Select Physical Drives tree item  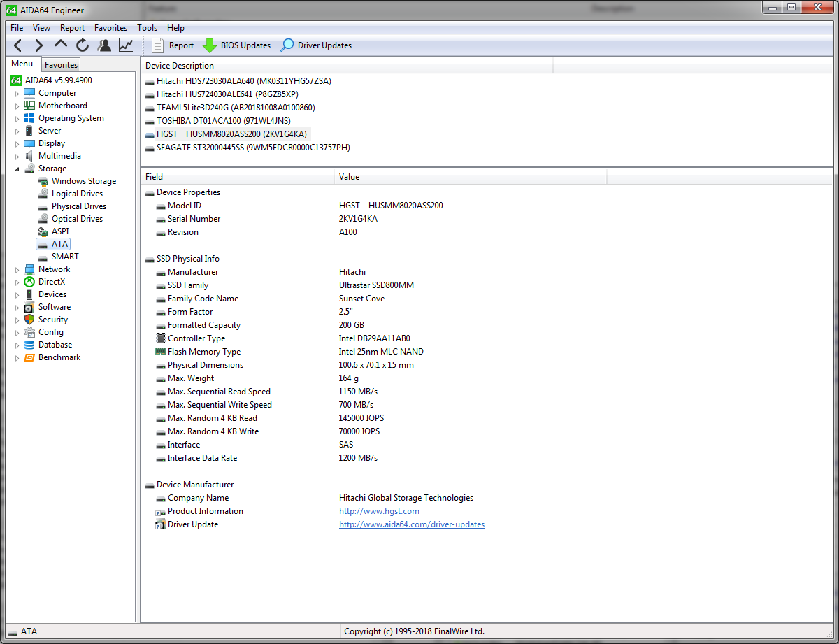[79, 206]
